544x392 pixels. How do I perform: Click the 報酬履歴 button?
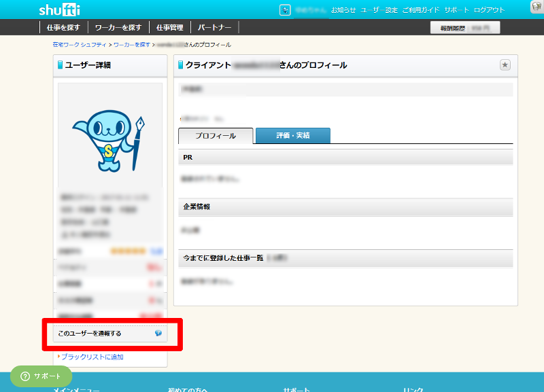coord(465,28)
